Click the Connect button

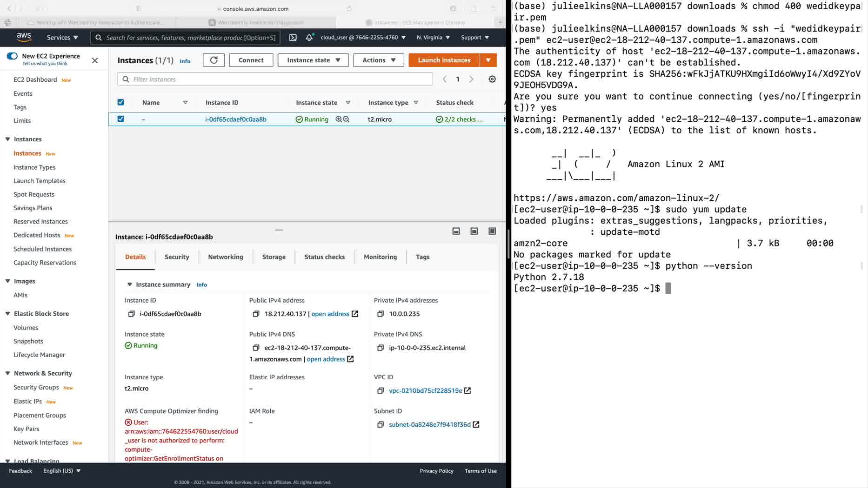coord(251,60)
